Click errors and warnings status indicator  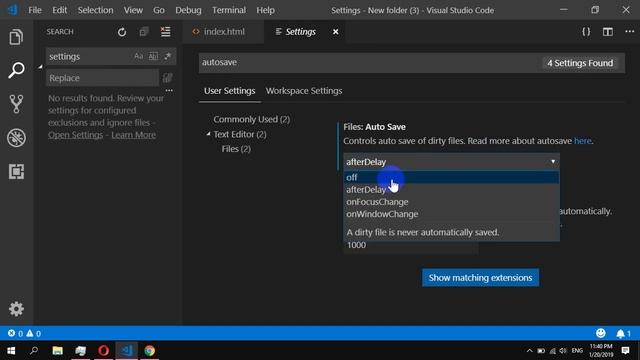24,333
